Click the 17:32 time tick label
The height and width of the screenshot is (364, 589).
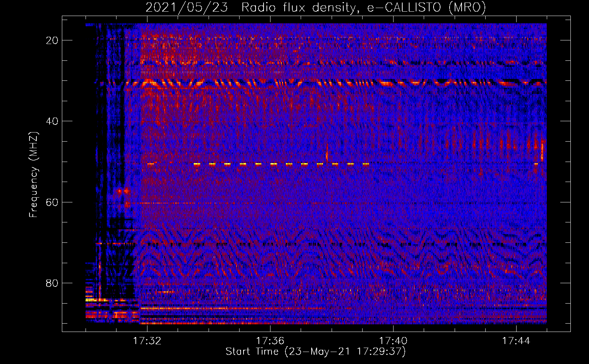[x=147, y=341]
